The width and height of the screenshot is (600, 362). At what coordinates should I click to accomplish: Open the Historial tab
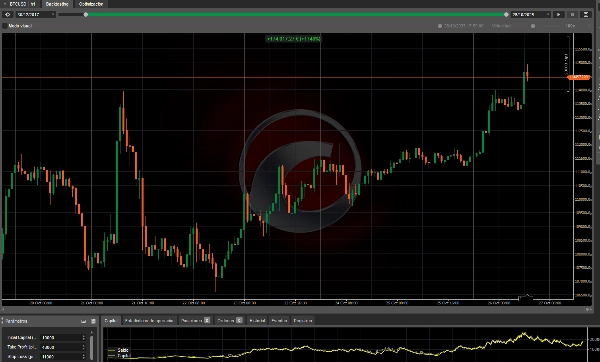257,320
